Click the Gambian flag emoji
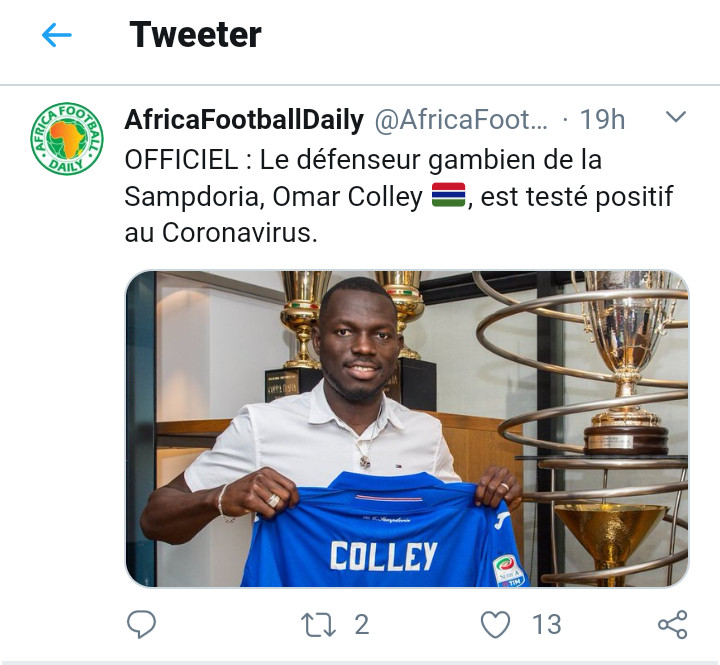 449,196
